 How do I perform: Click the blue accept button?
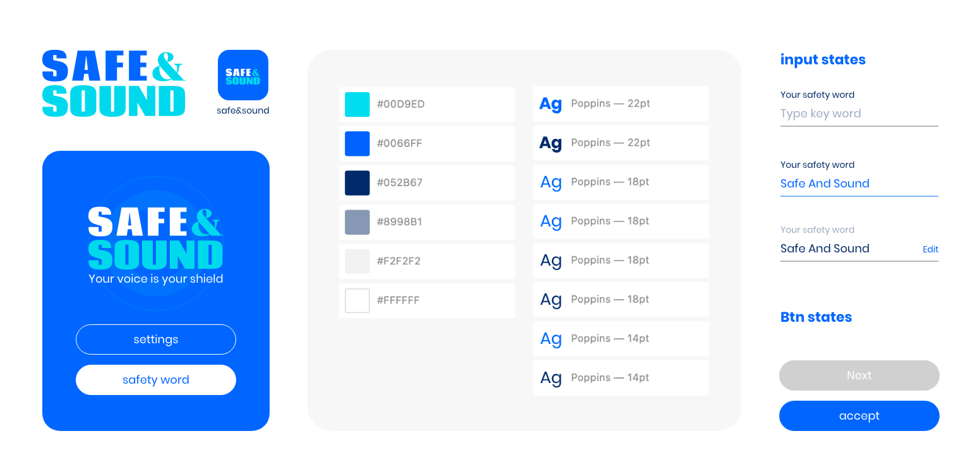(859, 416)
